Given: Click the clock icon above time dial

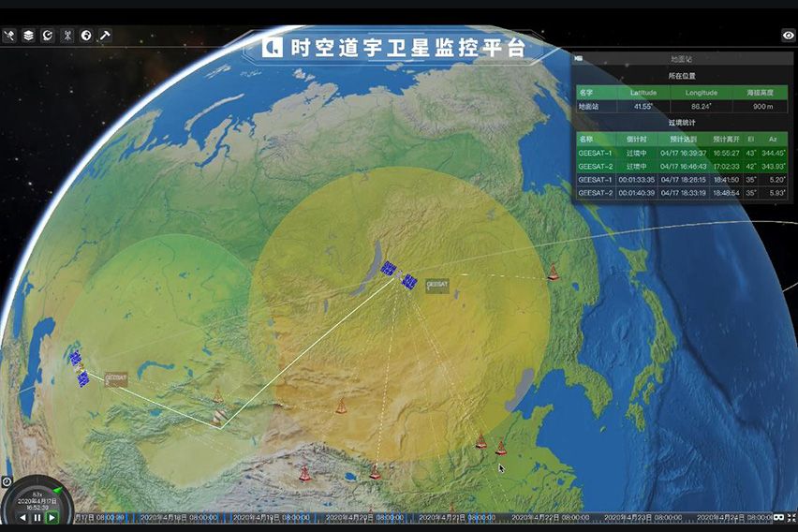Looking at the screenshot, I should pyautogui.click(x=7, y=482).
